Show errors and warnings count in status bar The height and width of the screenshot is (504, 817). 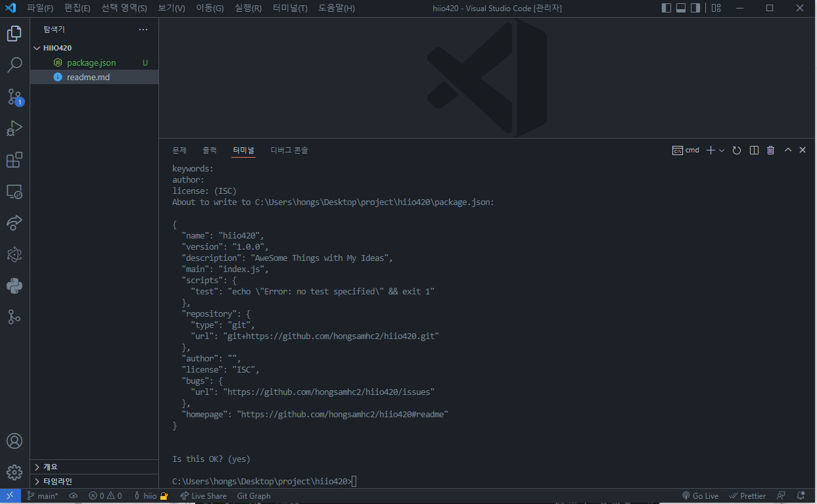106,496
